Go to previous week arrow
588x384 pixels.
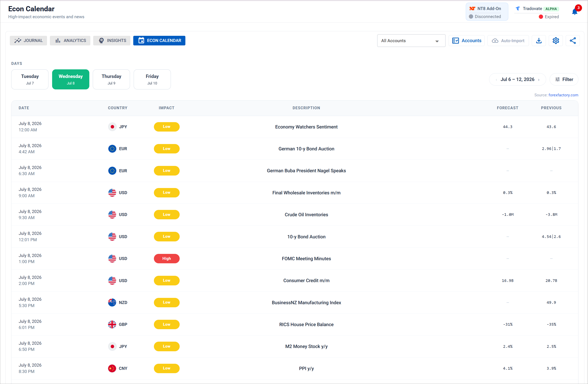(496, 80)
